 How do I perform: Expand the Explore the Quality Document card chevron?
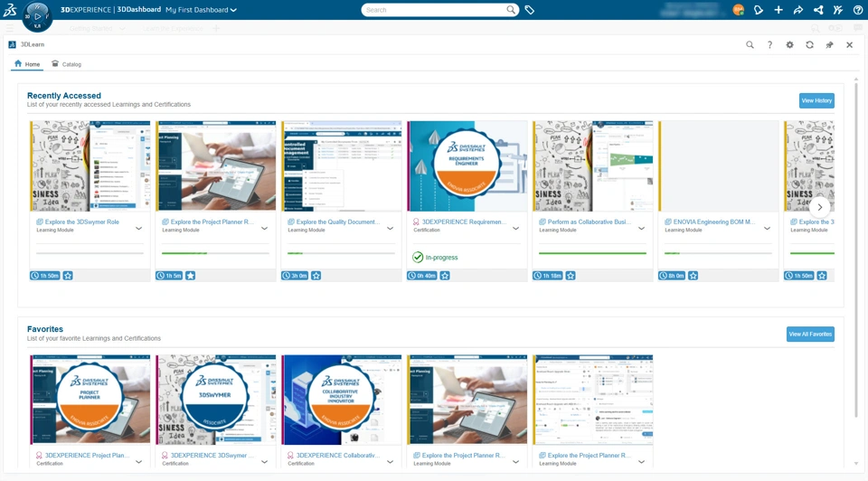pos(391,228)
